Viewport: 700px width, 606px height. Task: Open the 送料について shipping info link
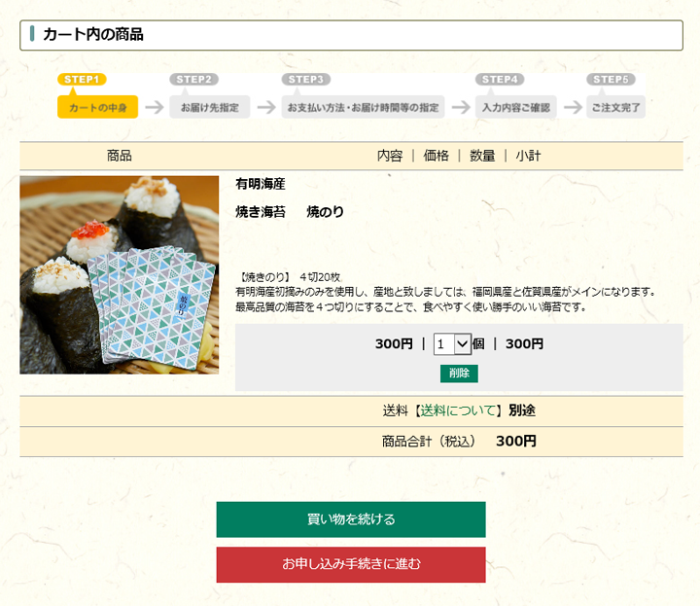pos(458,410)
